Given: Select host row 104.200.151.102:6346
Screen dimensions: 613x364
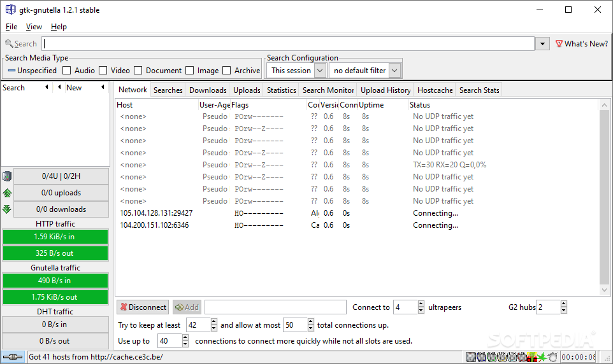Looking at the screenshot, I should click(x=357, y=225).
